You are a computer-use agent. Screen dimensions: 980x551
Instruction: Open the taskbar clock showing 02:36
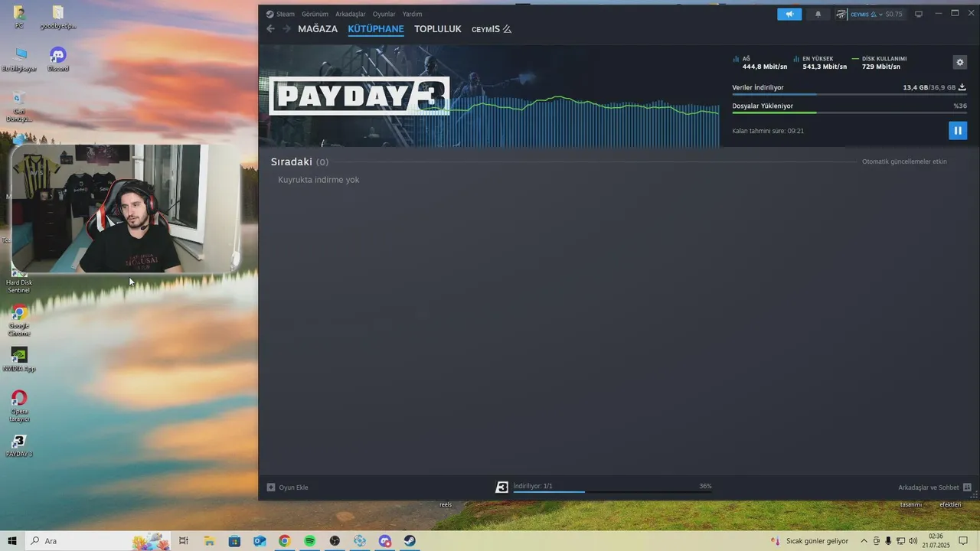coord(935,541)
